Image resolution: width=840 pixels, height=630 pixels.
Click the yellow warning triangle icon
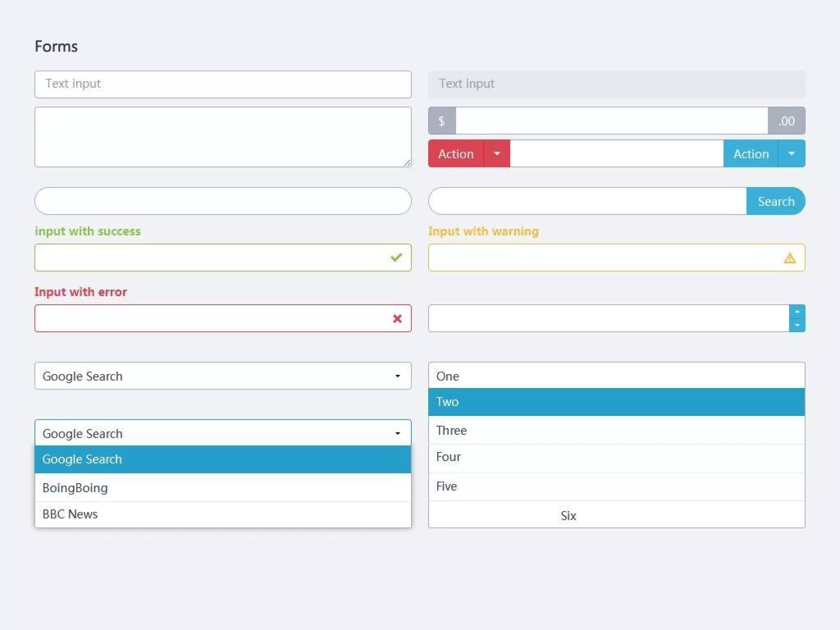[x=790, y=258]
